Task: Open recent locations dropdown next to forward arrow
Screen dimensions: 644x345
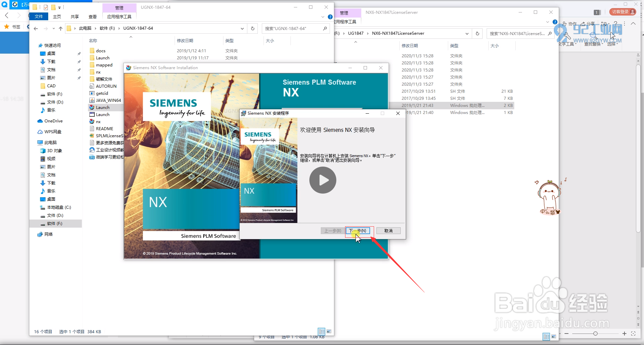Action: (x=54, y=29)
